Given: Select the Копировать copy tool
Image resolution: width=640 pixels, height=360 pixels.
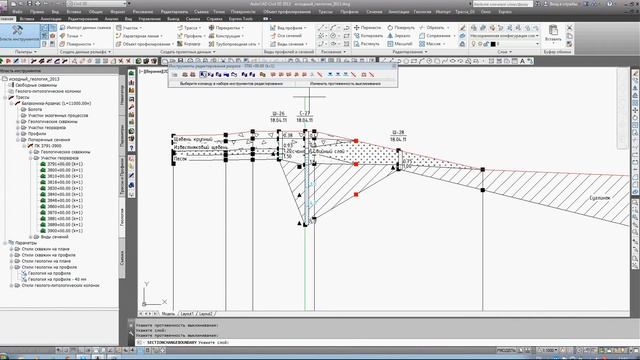Looking at the screenshot, I should coord(368,36).
